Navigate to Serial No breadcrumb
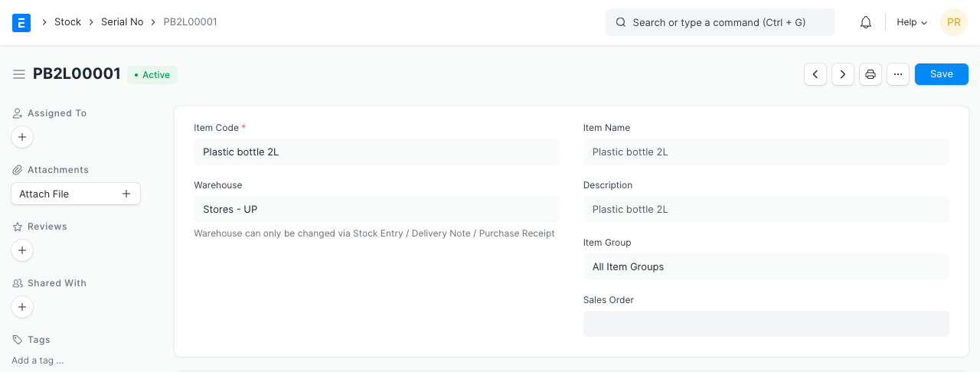The width and height of the screenshot is (980, 372). pyautogui.click(x=122, y=22)
